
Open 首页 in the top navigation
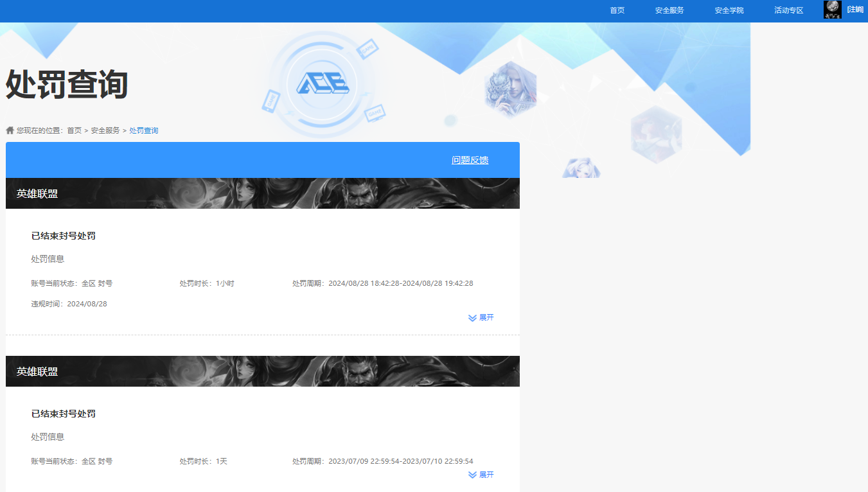pos(617,10)
